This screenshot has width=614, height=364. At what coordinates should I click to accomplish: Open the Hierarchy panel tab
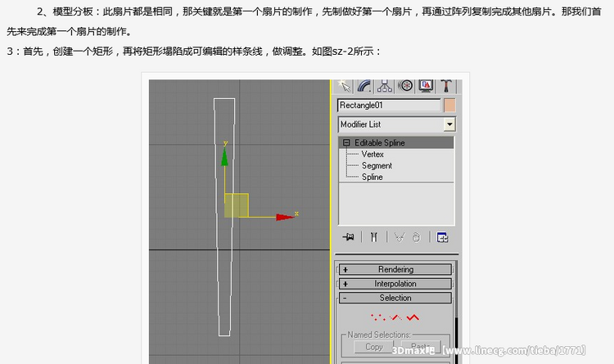[x=386, y=85]
